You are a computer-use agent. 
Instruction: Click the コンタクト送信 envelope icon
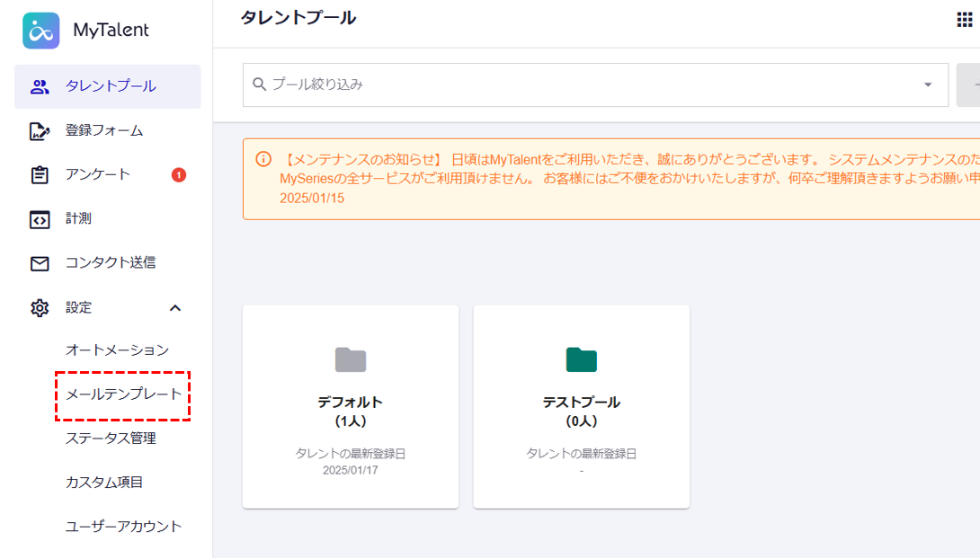(40, 263)
